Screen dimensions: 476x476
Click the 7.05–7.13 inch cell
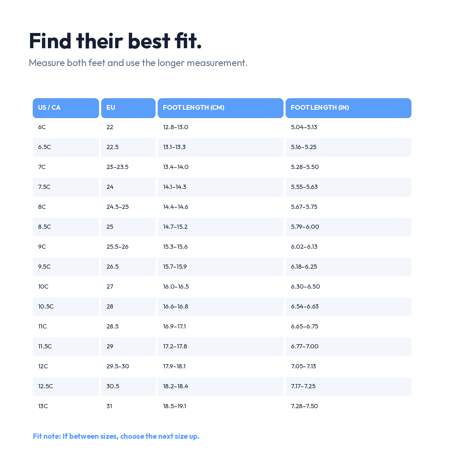pos(348,367)
